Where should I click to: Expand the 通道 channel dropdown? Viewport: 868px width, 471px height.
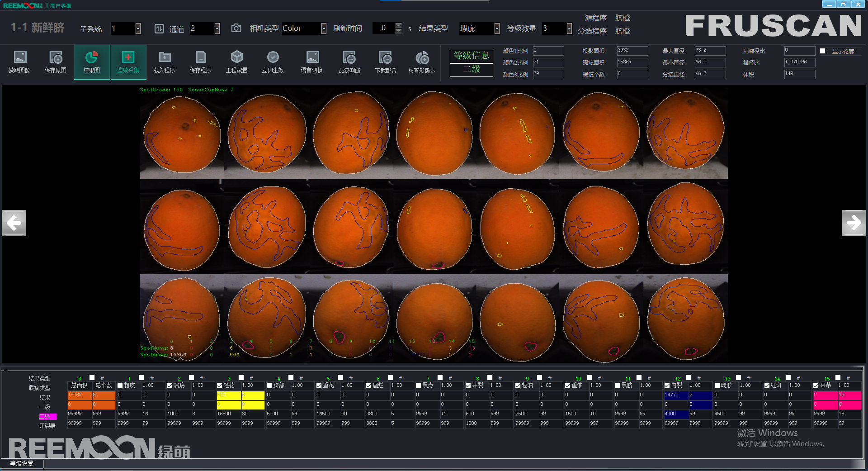[x=217, y=29]
